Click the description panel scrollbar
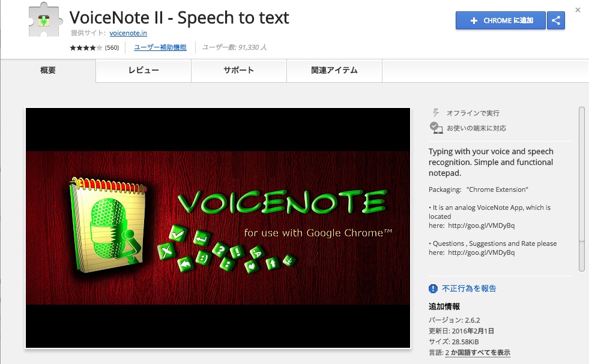Viewport: 589px width, 364px height. [581, 189]
